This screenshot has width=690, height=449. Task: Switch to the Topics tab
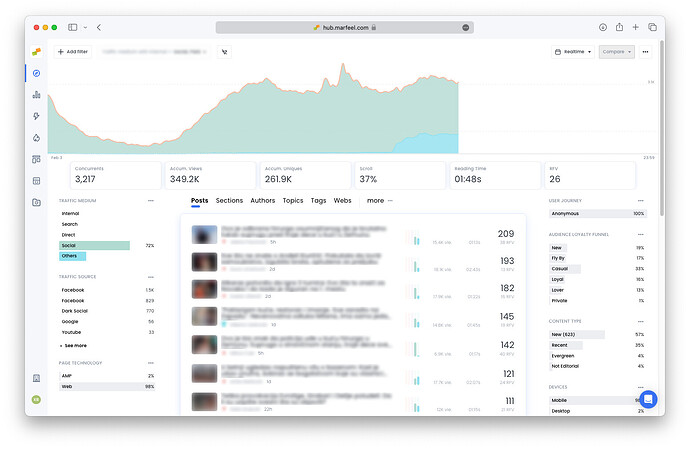click(293, 200)
